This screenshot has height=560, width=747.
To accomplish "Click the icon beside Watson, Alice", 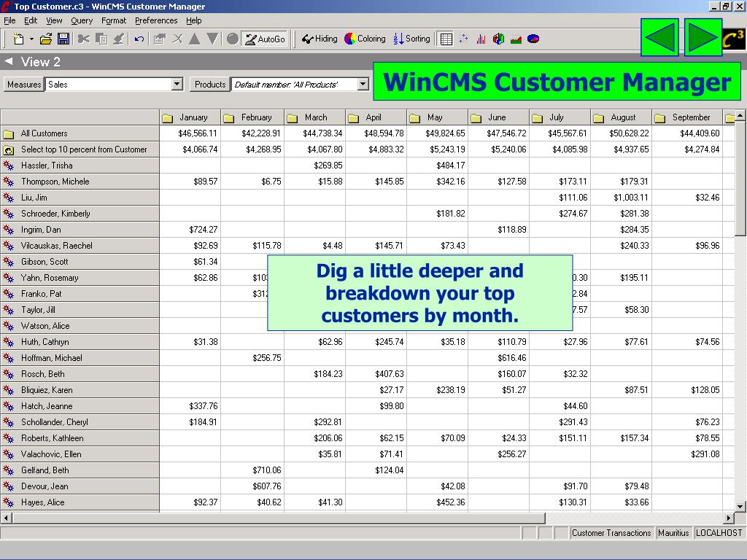I will [9, 326].
